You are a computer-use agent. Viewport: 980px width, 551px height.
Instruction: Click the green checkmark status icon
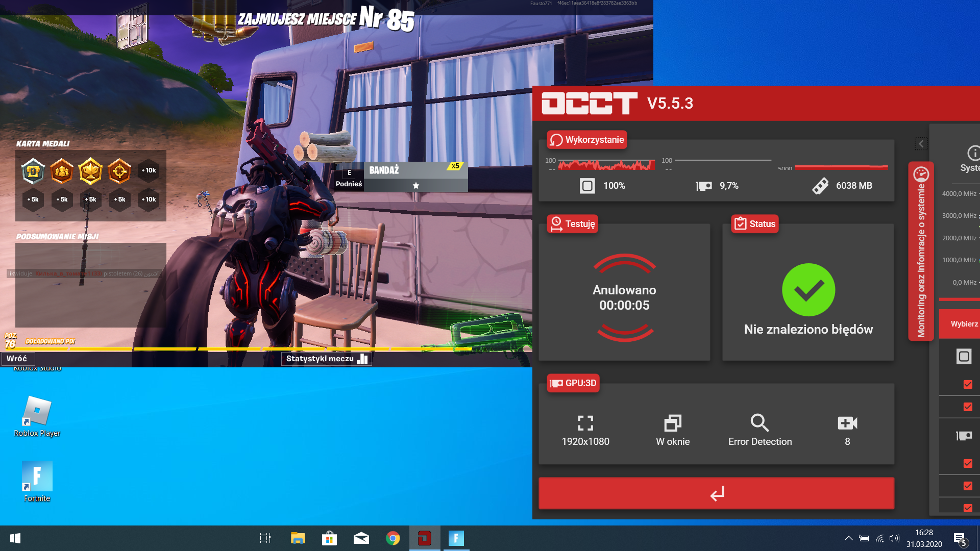coord(808,290)
